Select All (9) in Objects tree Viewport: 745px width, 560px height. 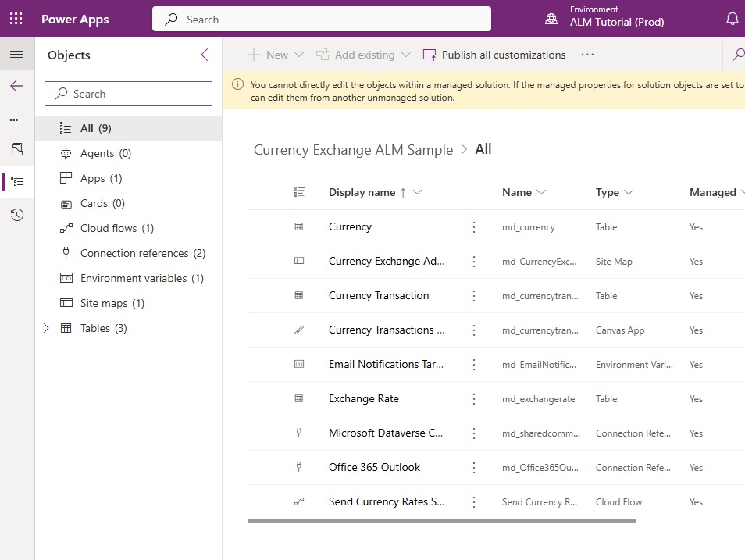pyautogui.click(x=128, y=128)
